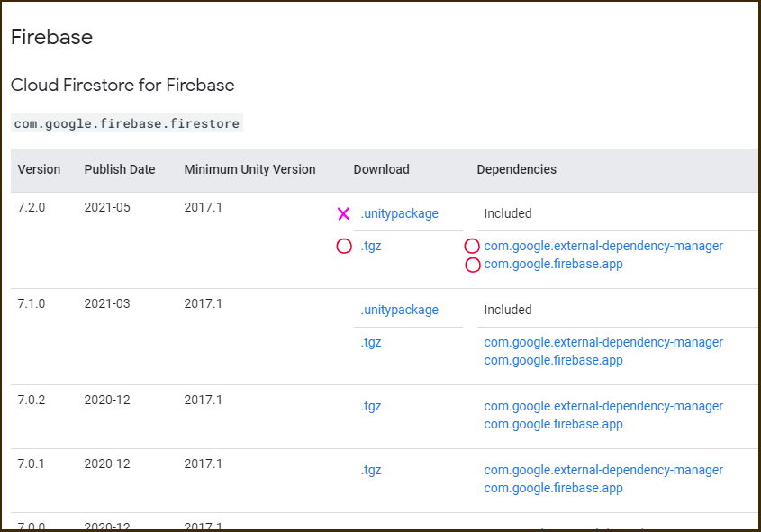761x532 pixels.
Task: Download the 7.1.0 .tgz package
Action: pyautogui.click(x=371, y=342)
